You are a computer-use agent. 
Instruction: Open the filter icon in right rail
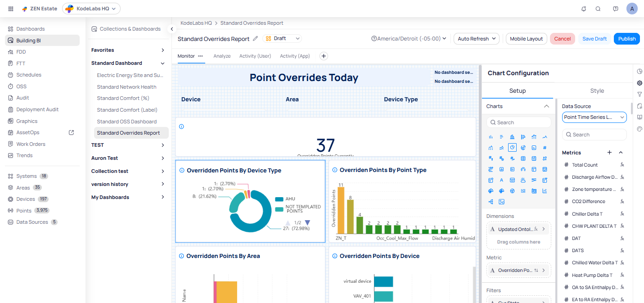639,94
